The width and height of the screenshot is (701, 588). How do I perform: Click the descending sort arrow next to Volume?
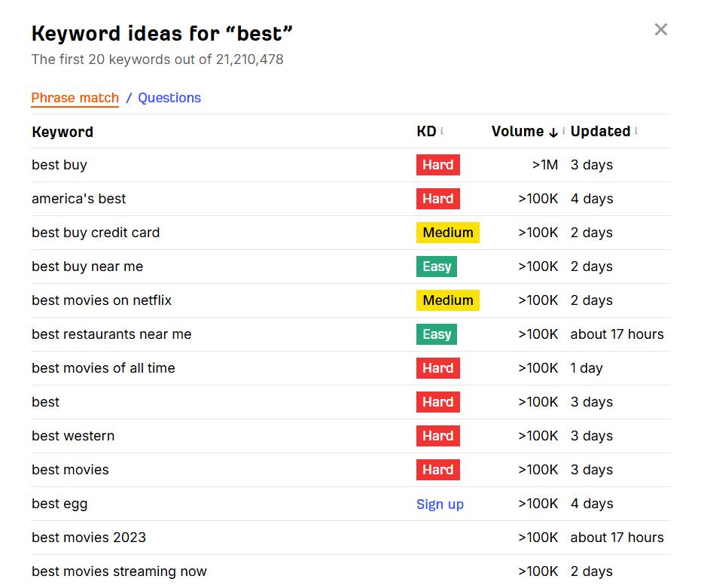(554, 132)
